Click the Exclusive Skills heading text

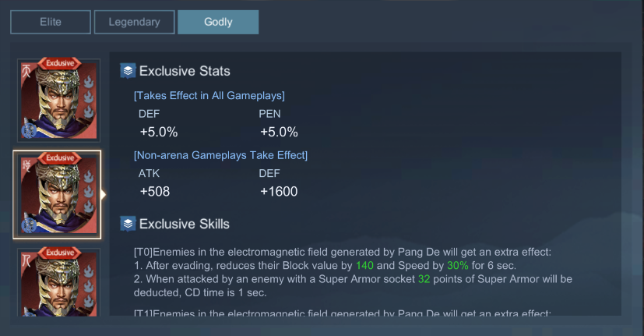tap(185, 225)
